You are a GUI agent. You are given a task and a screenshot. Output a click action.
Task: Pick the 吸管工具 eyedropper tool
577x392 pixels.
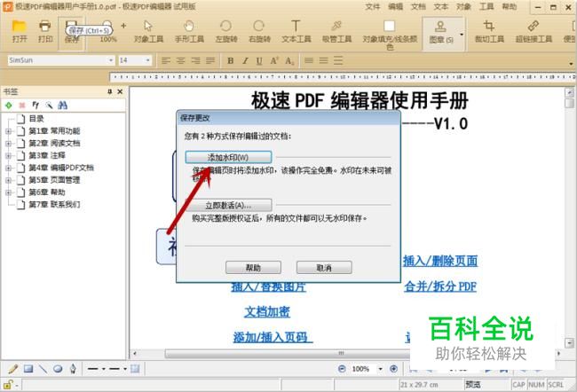(x=336, y=31)
